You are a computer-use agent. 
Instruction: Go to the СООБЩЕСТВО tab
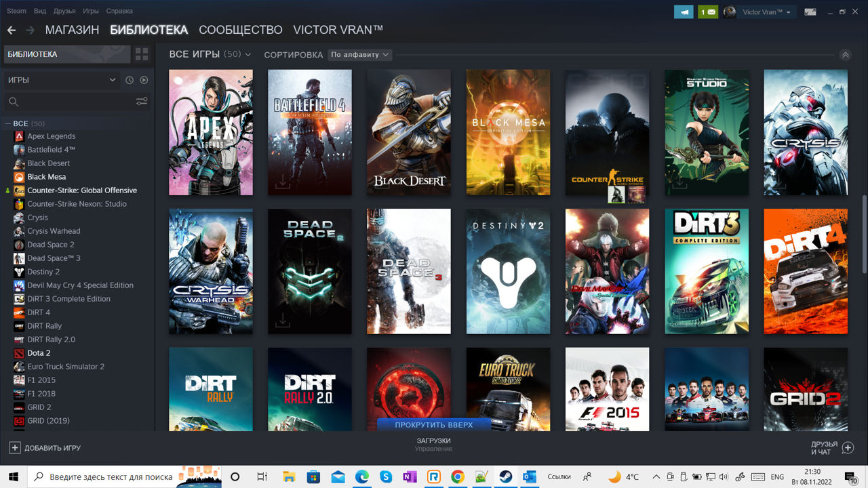pyautogui.click(x=240, y=30)
